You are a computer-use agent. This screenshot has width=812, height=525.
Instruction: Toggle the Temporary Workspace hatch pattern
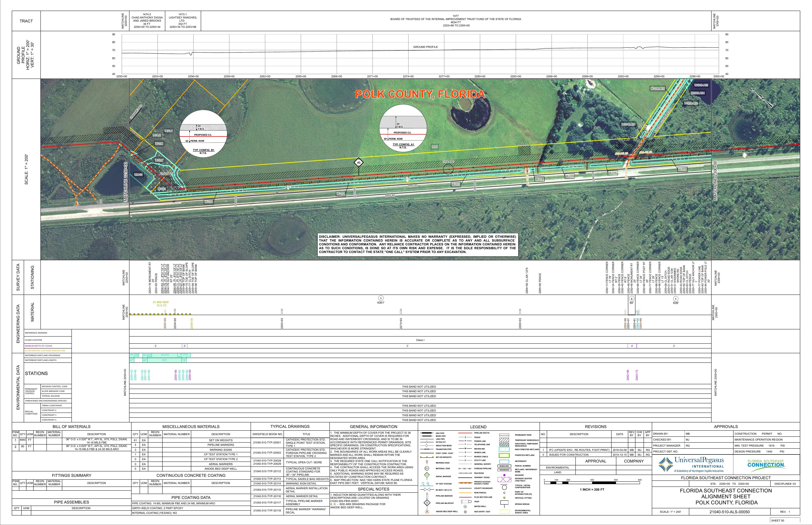(504, 440)
